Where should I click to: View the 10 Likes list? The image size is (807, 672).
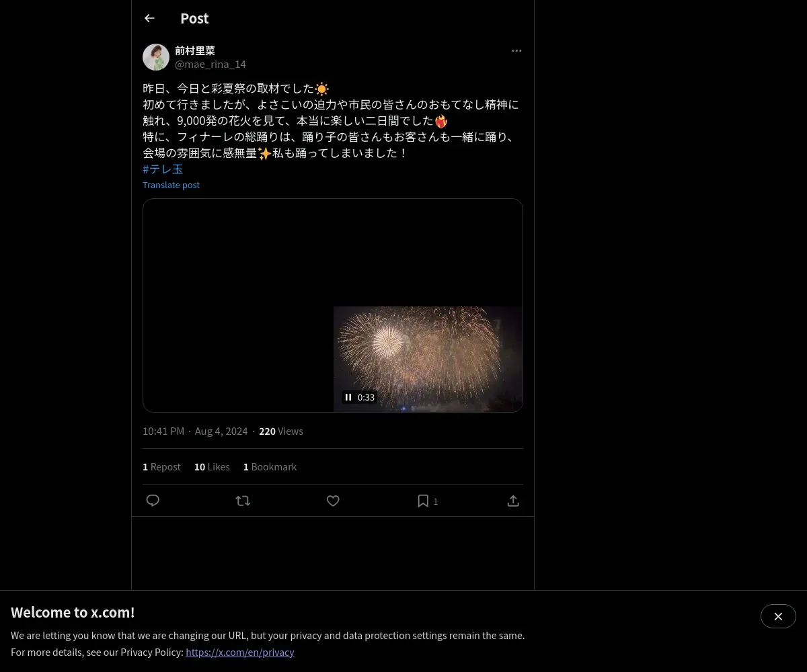[x=212, y=466]
